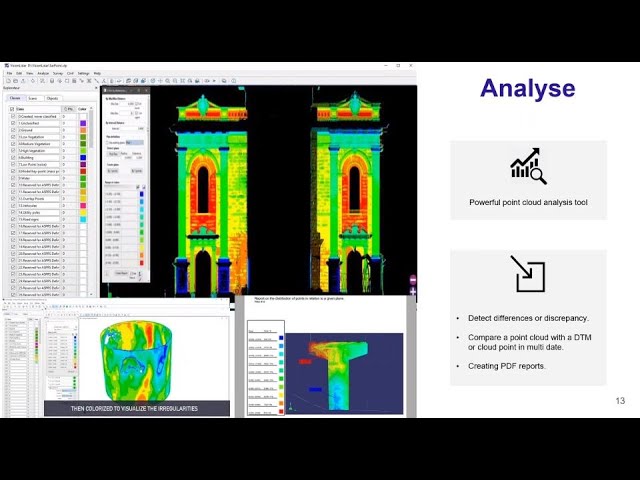Viewport: 640px width, 480px height.
Task: Switch to the Objects tab
Action: [x=52, y=98]
